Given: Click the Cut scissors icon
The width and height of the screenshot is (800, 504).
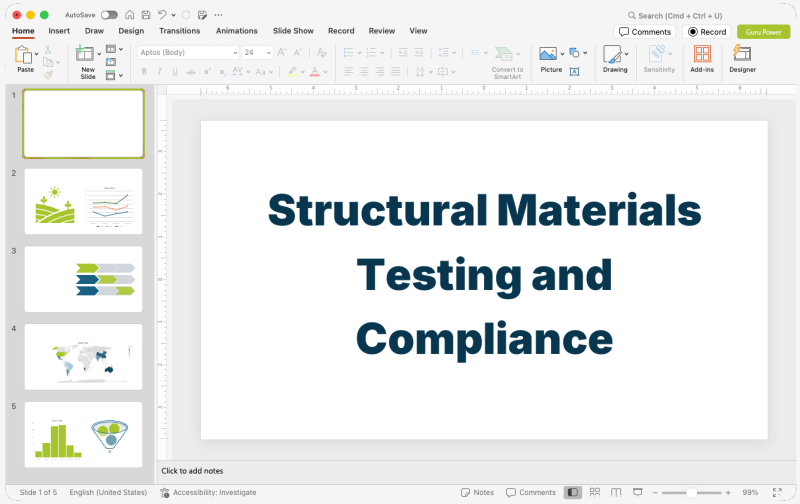Looking at the screenshot, I should [x=47, y=49].
